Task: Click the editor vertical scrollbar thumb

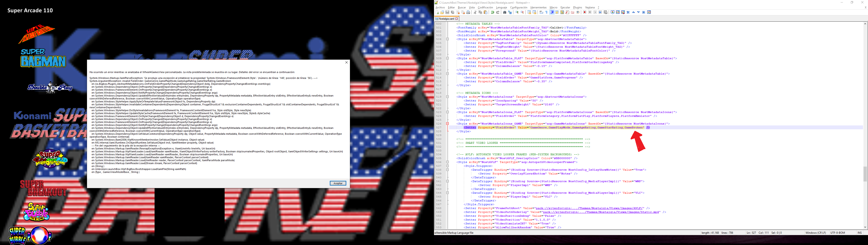Action: (865, 174)
